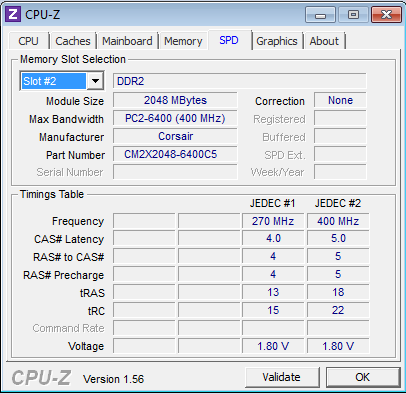This screenshot has width=406, height=394.
Task: Click the CAS# Latency 5.0 cell
Action: pos(338,239)
